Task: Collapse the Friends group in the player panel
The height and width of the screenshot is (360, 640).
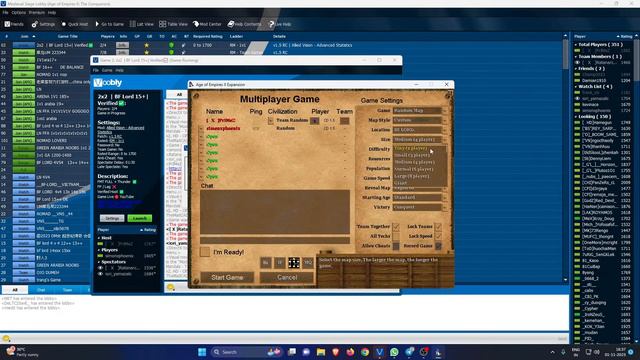Action: 576,69
